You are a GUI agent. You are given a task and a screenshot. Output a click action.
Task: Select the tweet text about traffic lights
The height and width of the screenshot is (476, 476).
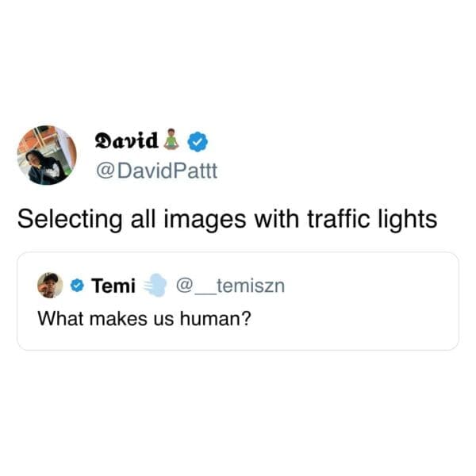228,220
